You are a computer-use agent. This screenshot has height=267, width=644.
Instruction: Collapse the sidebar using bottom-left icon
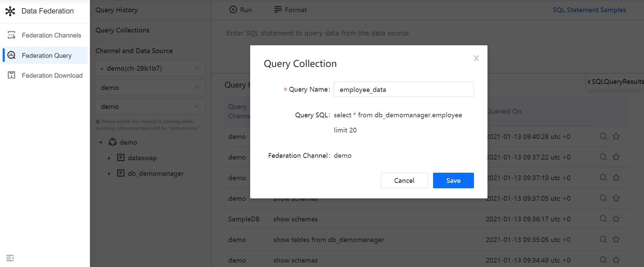point(10,258)
